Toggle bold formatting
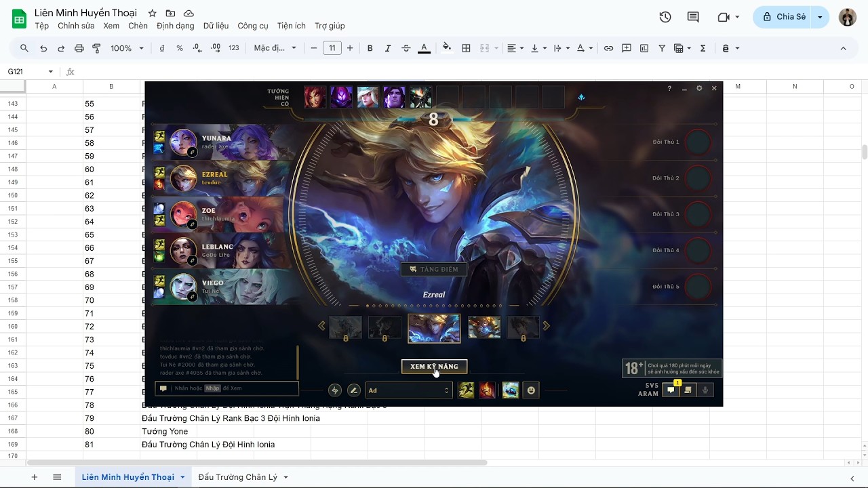 click(x=370, y=48)
